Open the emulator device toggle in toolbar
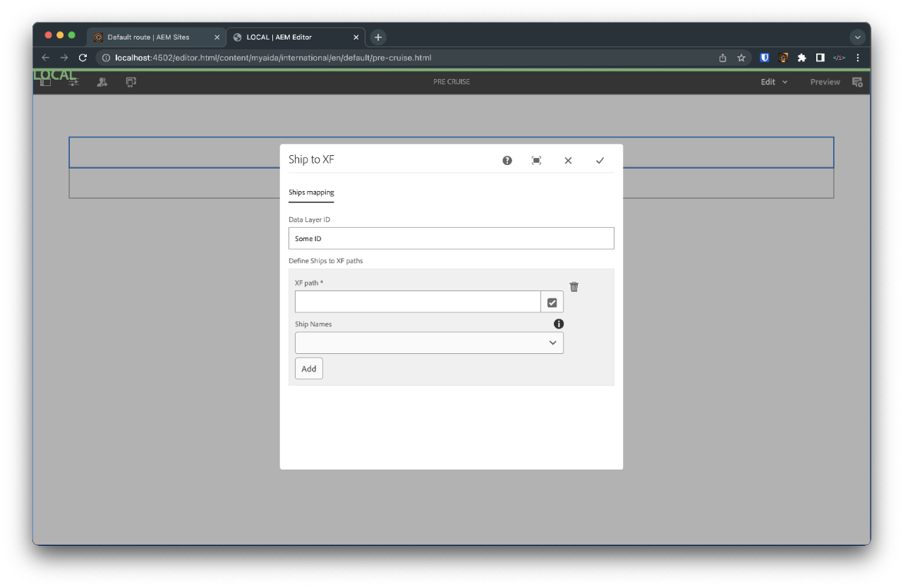This screenshot has width=903, height=588. coord(131,82)
